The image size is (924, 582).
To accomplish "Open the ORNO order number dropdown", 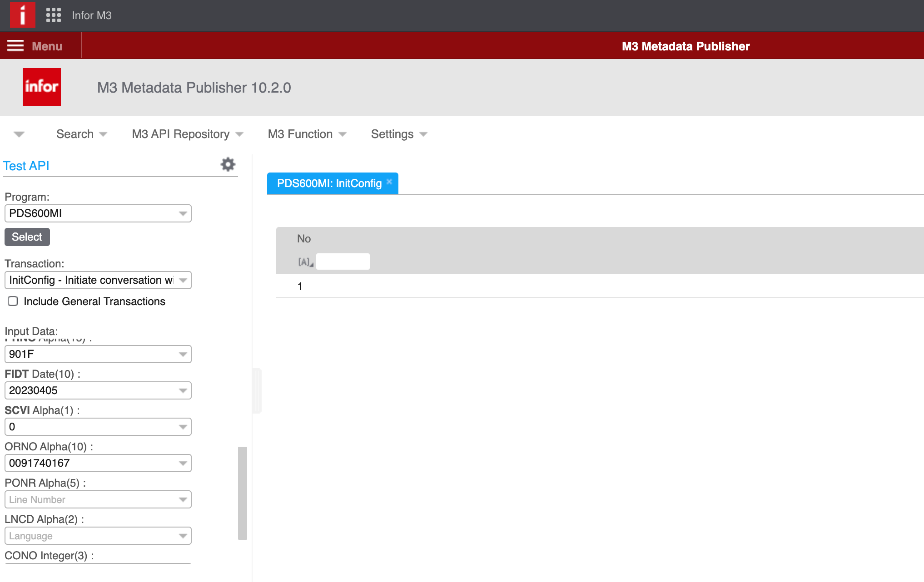I will pos(183,463).
